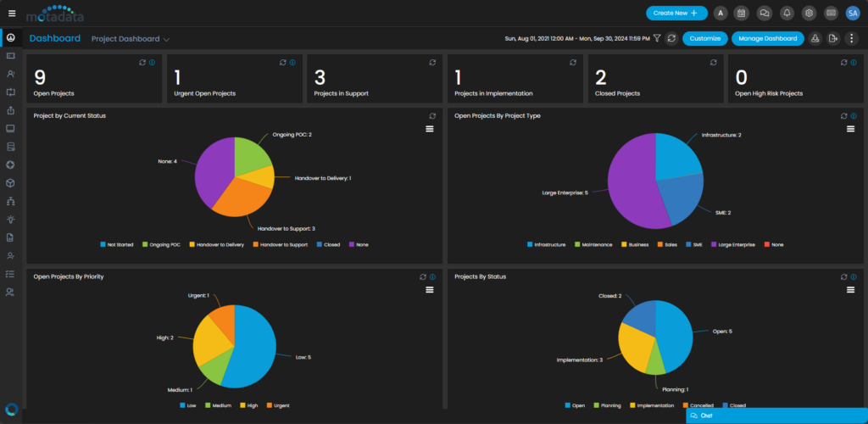The height and width of the screenshot is (424, 868).
Task: Open Project by Current Status chart menu
Action: click(x=430, y=129)
